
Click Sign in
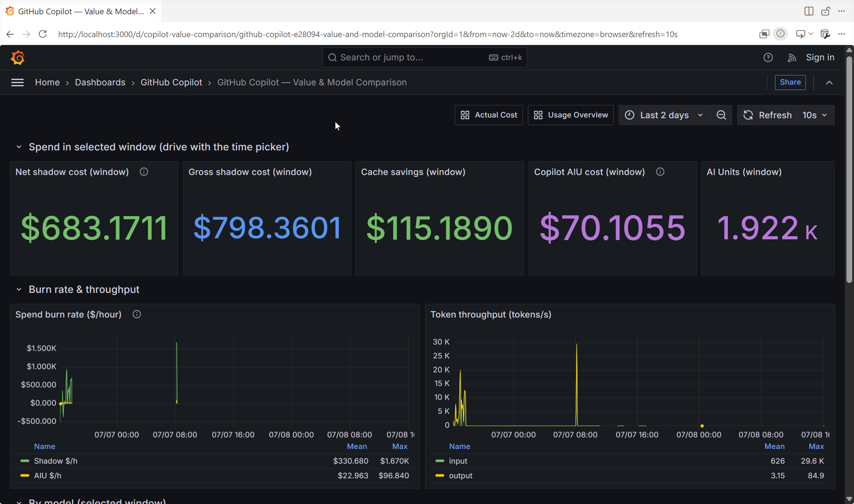pyautogui.click(x=820, y=58)
